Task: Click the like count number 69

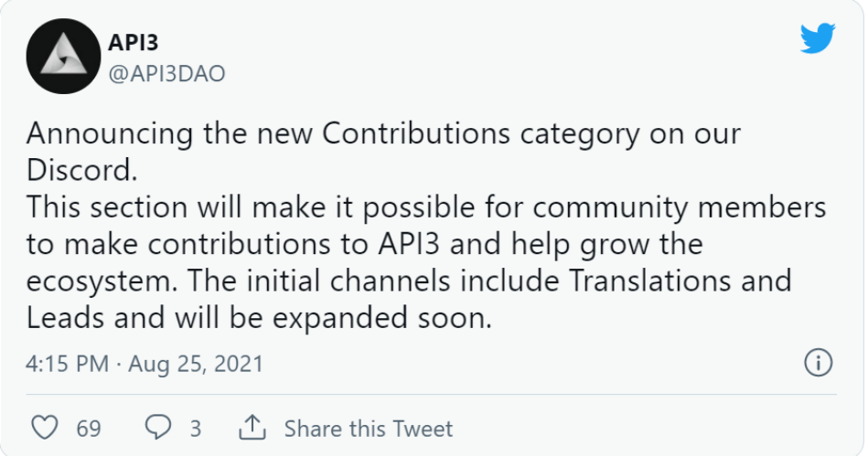Action: coord(89,429)
